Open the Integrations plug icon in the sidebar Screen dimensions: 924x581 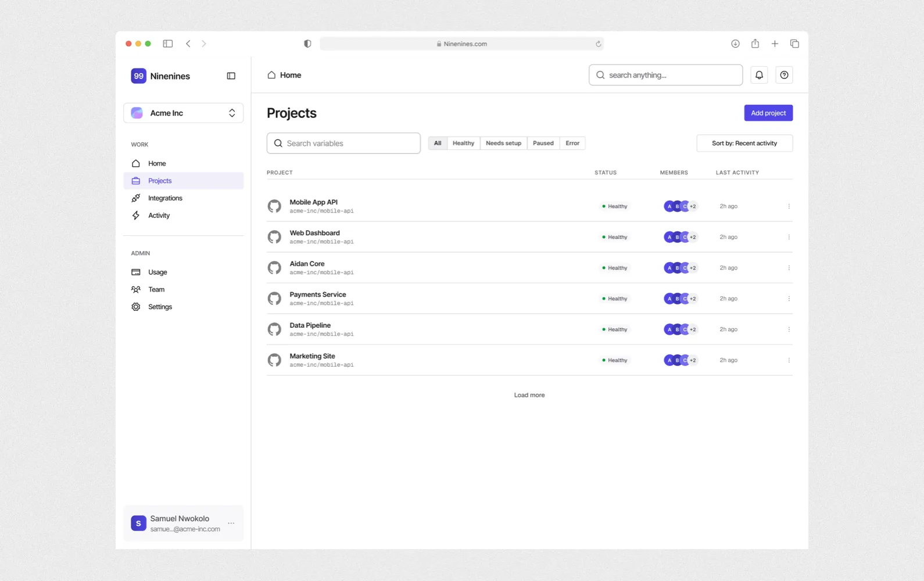[136, 198]
